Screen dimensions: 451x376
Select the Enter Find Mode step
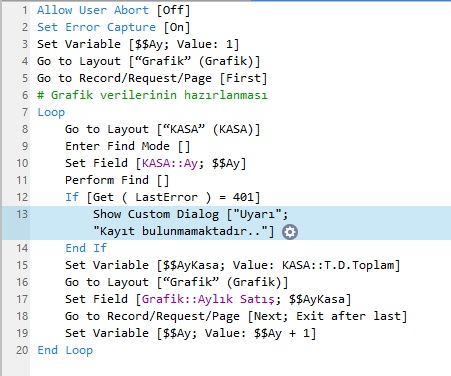click(x=128, y=146)
